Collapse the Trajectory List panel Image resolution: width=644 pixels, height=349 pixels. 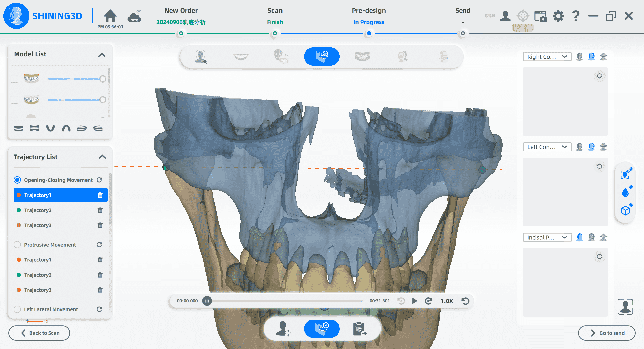pos(102,157)
